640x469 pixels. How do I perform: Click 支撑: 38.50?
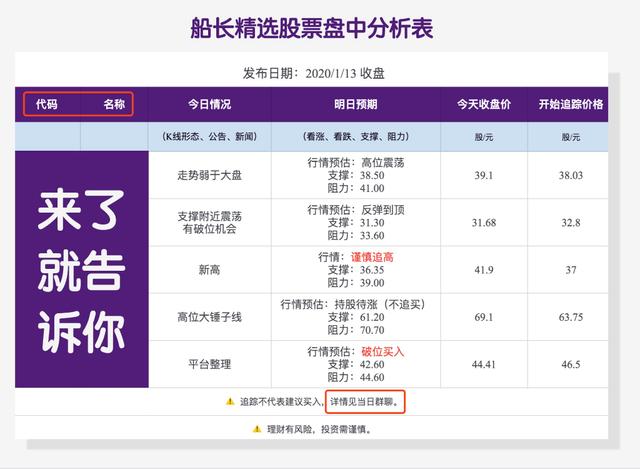(356, 176)
